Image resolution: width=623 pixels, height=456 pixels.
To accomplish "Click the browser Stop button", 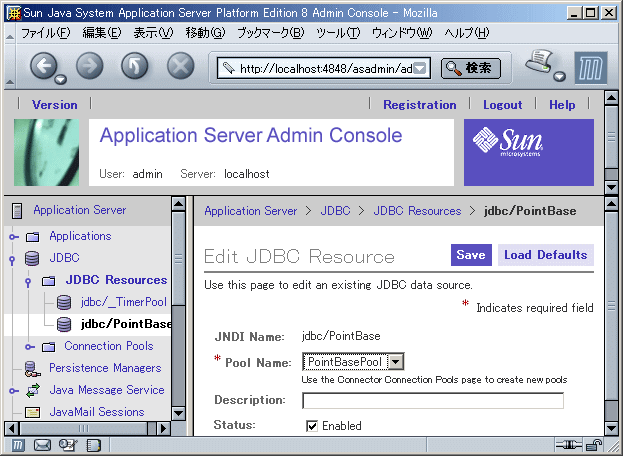I will [180, 66].
